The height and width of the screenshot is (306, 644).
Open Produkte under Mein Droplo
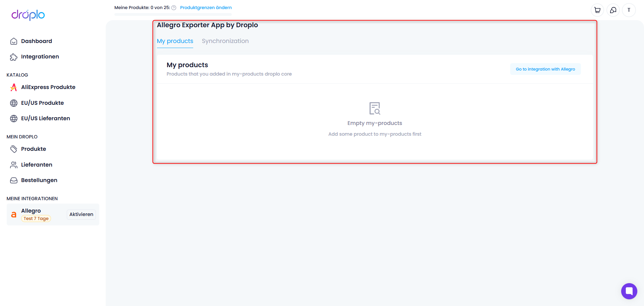click(34, 149)
